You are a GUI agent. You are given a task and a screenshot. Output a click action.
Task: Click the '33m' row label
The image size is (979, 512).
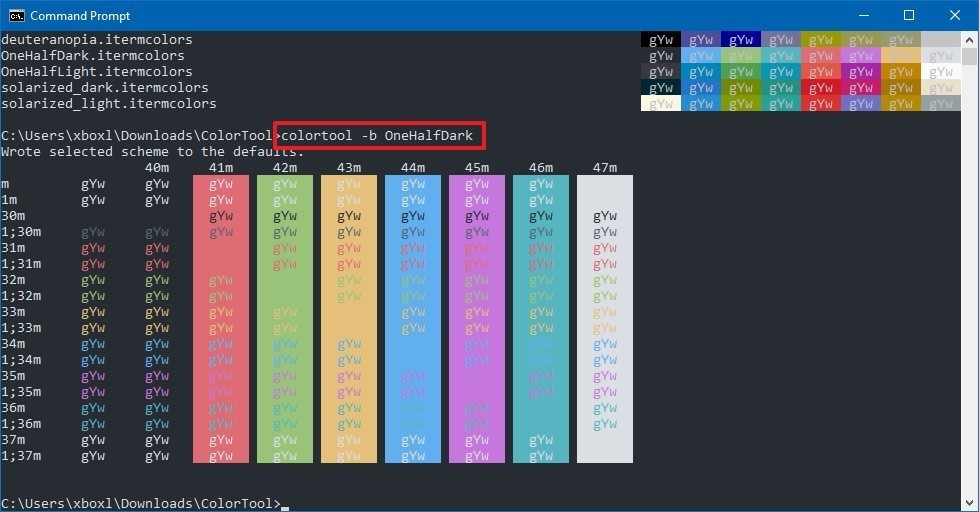click(x=13, y=312)
